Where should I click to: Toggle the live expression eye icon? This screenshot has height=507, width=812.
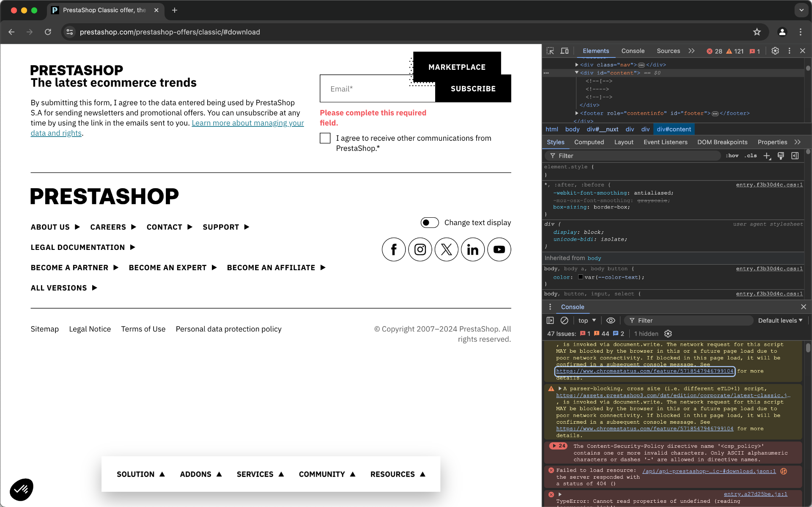pos(611,321)
